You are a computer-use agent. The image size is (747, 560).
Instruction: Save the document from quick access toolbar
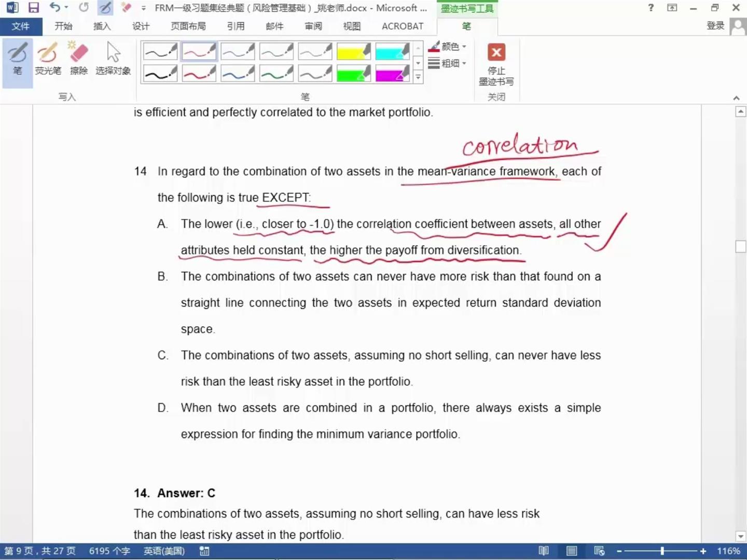pyautogui.click(x=34, y=8)
